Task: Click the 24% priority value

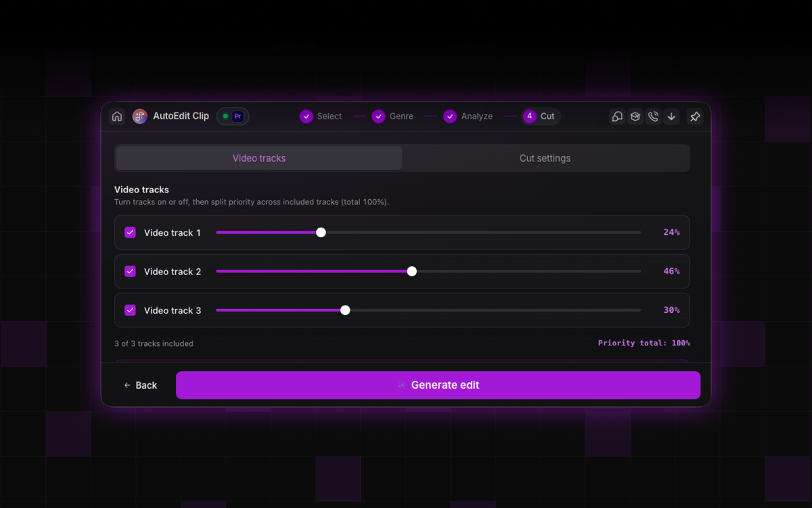Action: click(x=671, y=232)
